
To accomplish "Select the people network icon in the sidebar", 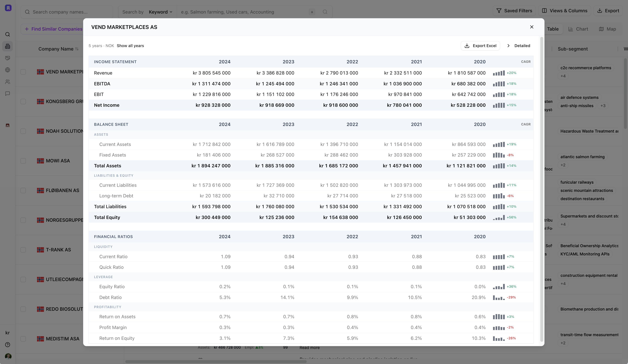I will 8,82.
